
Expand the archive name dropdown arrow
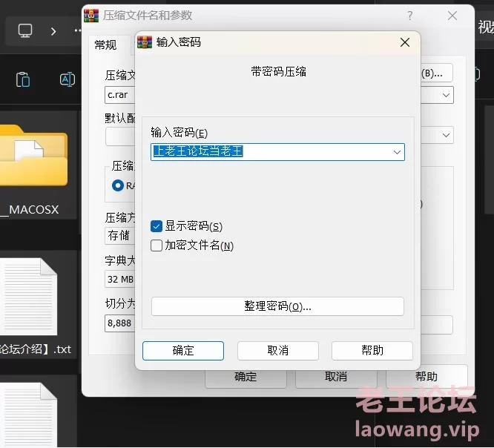[x=446, y=95]
